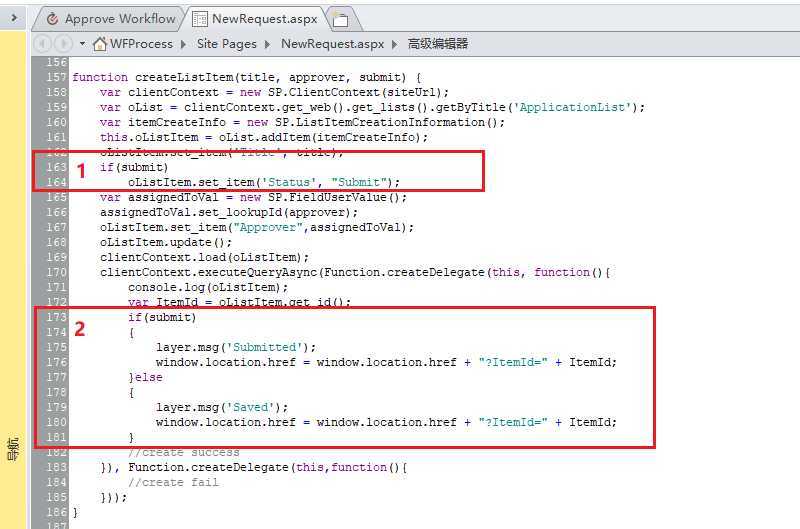Navigate to WFProcess breadcrumb
Viewport: 800px width, 529px height.
[141, 44]
